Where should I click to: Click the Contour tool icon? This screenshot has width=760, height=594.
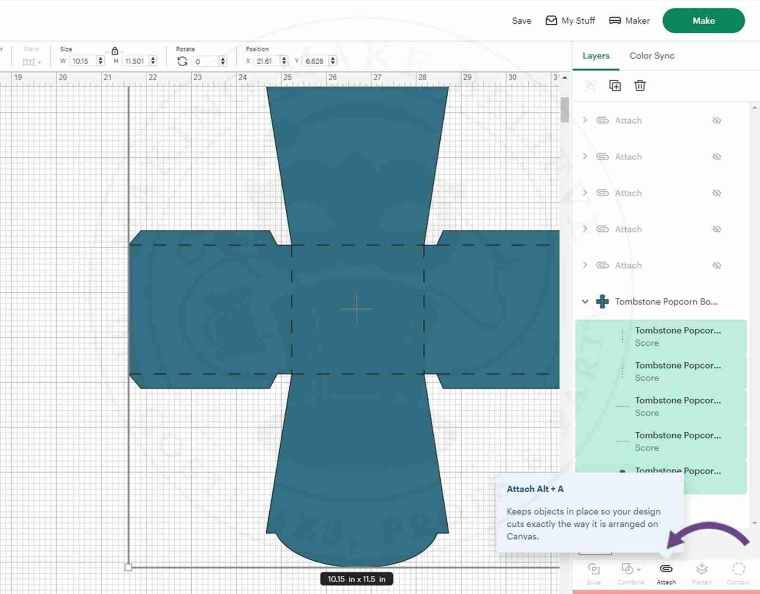pos(738,568)
